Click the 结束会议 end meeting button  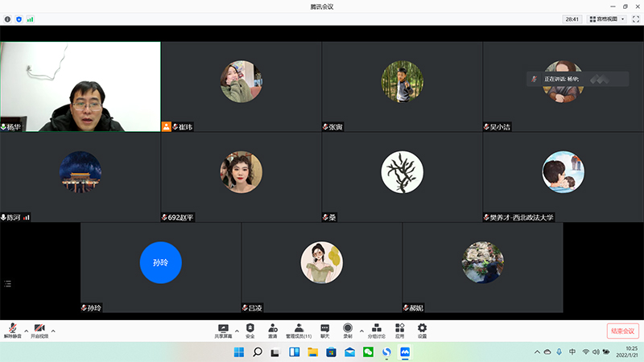(x=622, y=331)
